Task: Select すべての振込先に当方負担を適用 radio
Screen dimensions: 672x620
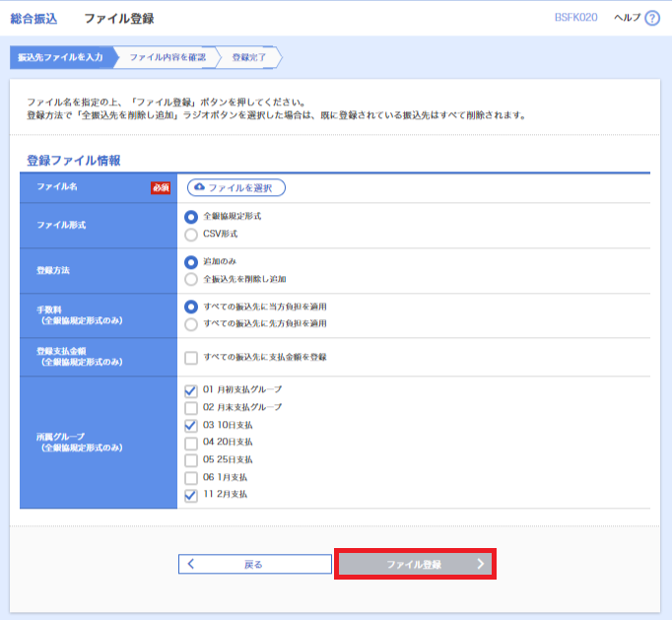Action: tap(191, 307)
